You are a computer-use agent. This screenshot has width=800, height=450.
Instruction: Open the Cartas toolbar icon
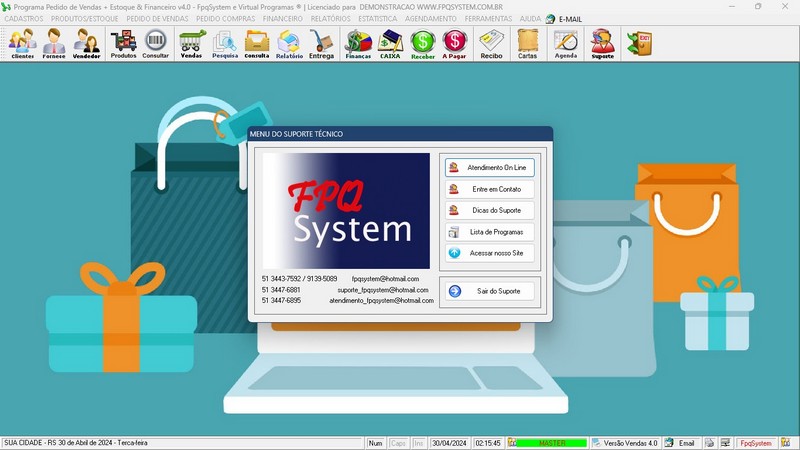(528, 44)
